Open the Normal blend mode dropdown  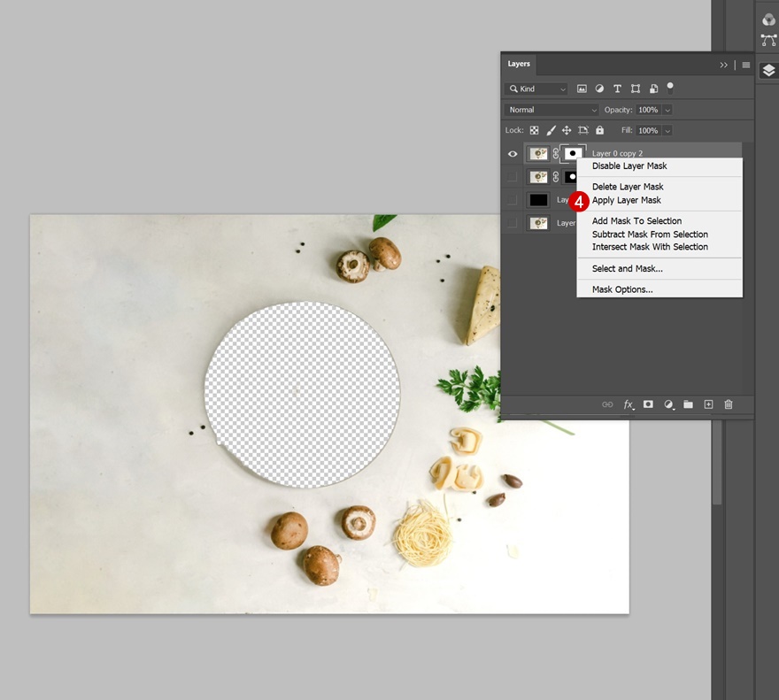coord(551,110)
